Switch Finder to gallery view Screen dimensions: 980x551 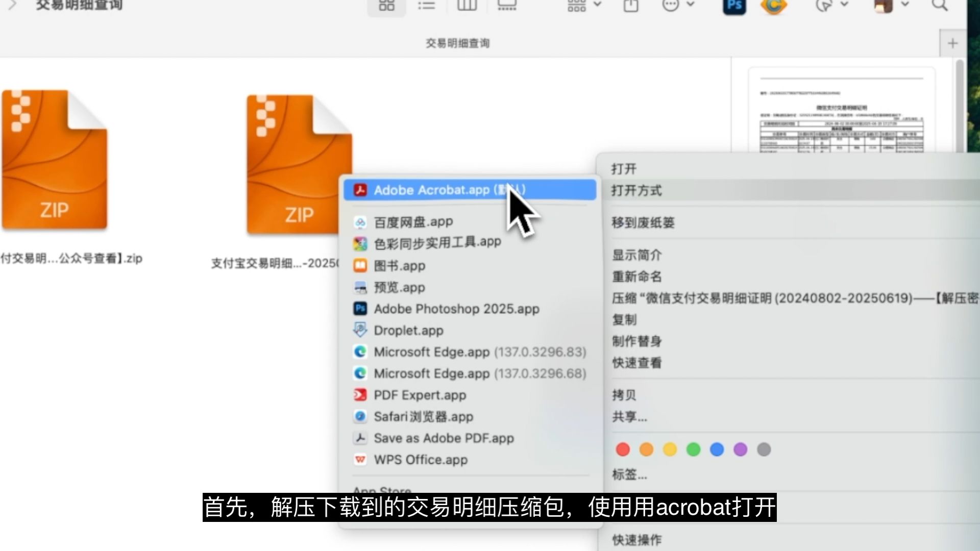click(506, 6)
